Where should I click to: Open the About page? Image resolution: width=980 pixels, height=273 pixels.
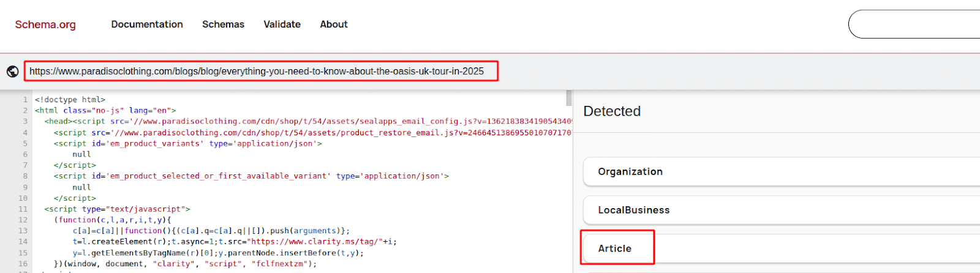(334, 24)
